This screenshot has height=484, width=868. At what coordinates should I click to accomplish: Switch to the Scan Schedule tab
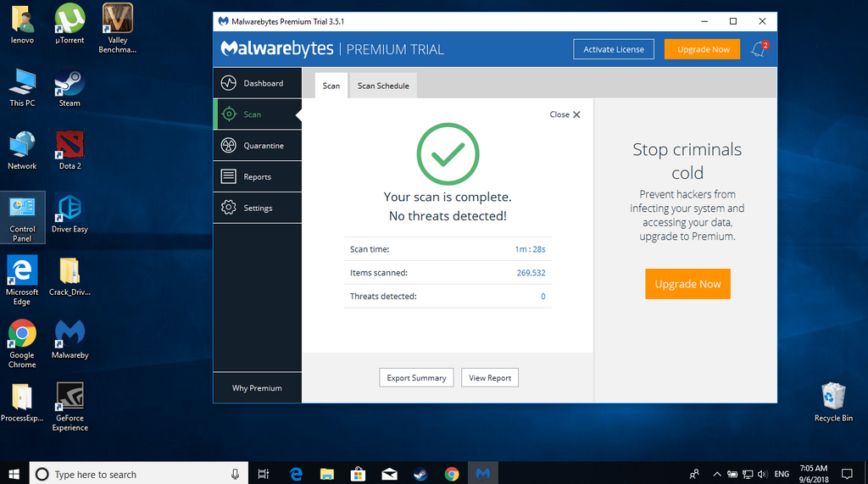(383, 86)
